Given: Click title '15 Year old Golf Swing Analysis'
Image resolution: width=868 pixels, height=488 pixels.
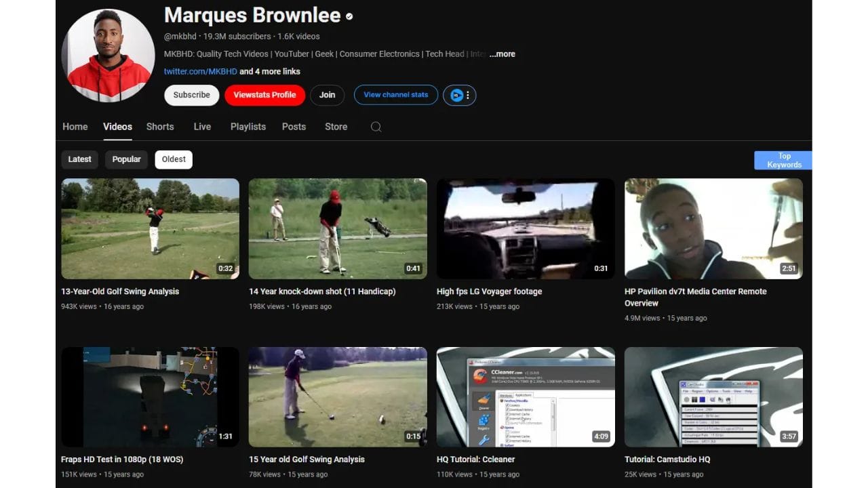Looking at the screenshot, I should coord(307,460).
